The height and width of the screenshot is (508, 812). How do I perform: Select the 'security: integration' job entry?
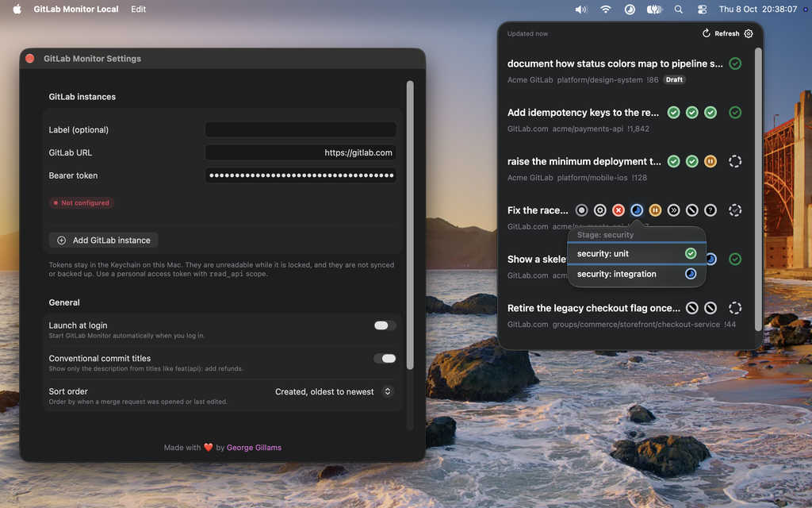pos(637,274)
